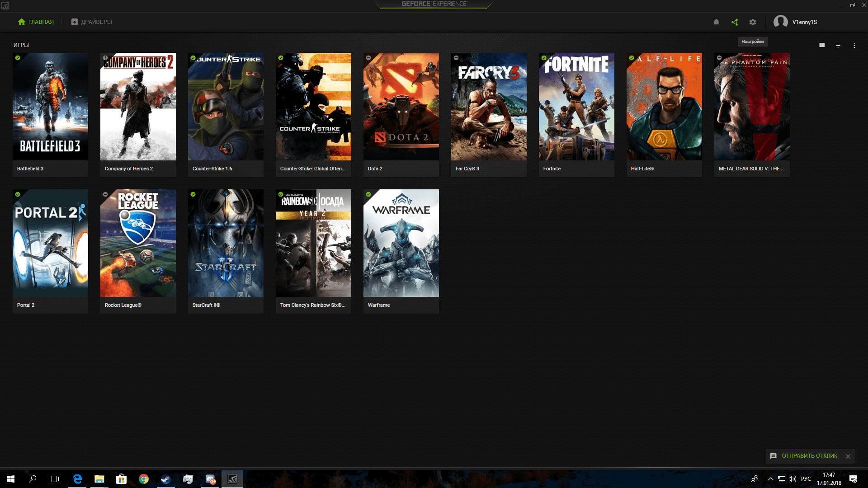Click the "Battlefield 3" title label
This screenshot has height=488, width=868.
tap(30, 169)
